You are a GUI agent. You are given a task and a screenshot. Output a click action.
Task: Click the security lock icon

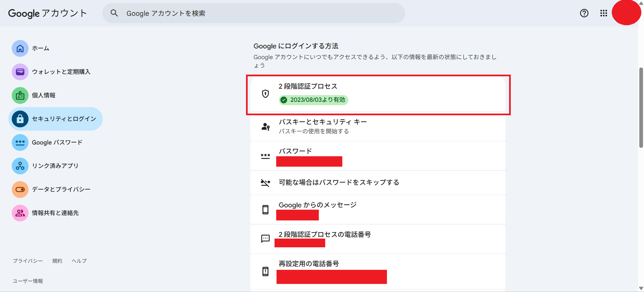pyautogui.click(x=20, y=119)
